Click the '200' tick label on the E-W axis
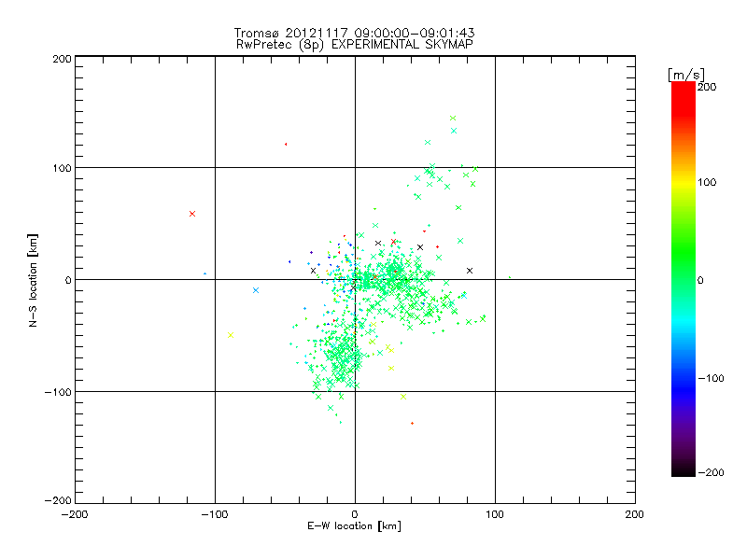This screenshot has width=747, height=560. click(635, 514)
